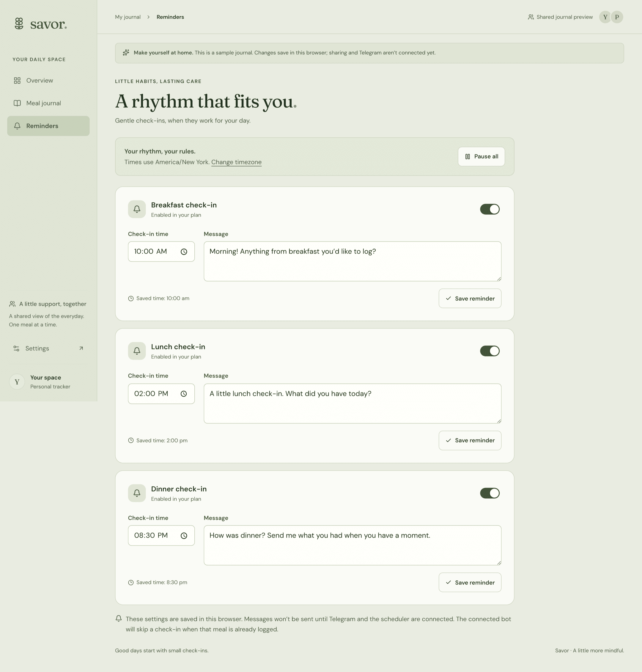Open the clock picker in Lunch time field

click(x=184, y=394)
